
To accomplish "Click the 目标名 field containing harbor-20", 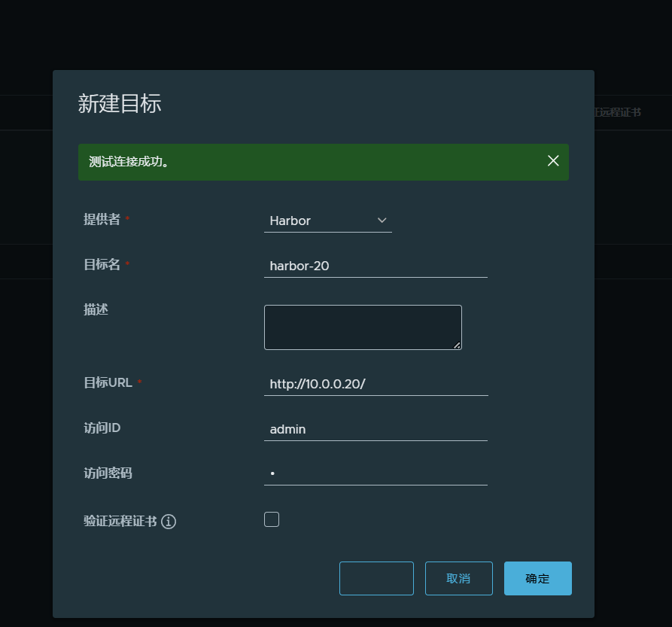I will (x=376, y=266).
